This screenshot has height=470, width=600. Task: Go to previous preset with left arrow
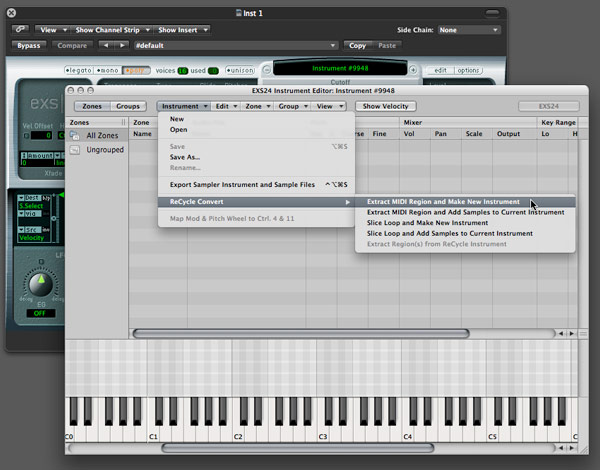coord(106,45)
